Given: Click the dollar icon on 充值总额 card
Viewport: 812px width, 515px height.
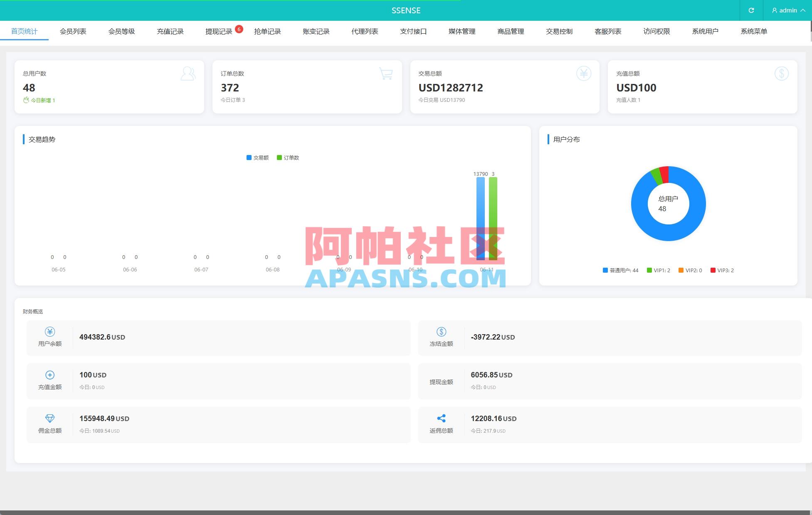Looking at the screenshot, I should point(781,73).
